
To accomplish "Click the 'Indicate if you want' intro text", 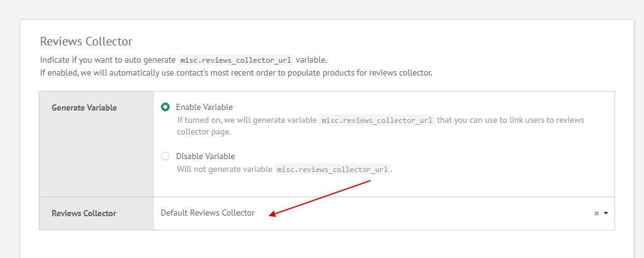I will pyautogui.click(x=108, y=60).
